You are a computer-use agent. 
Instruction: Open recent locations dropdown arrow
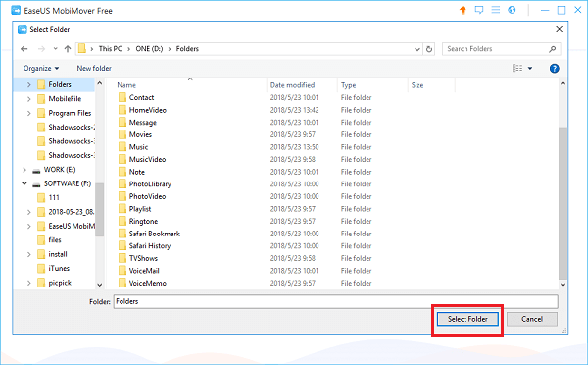click(56, 49)
